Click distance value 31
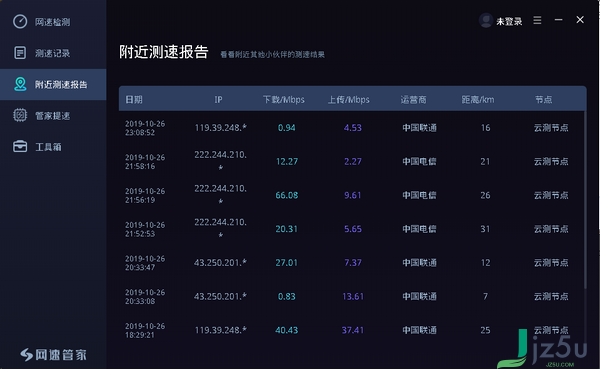The image size is (600, 369). [x=485, y=229]
